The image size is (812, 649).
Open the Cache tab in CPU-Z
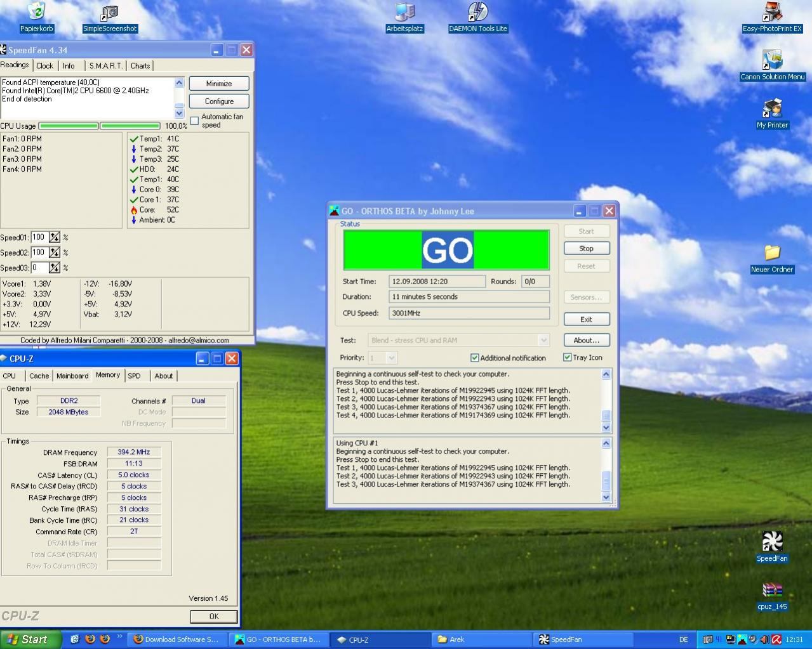click(x=39, y=376)
